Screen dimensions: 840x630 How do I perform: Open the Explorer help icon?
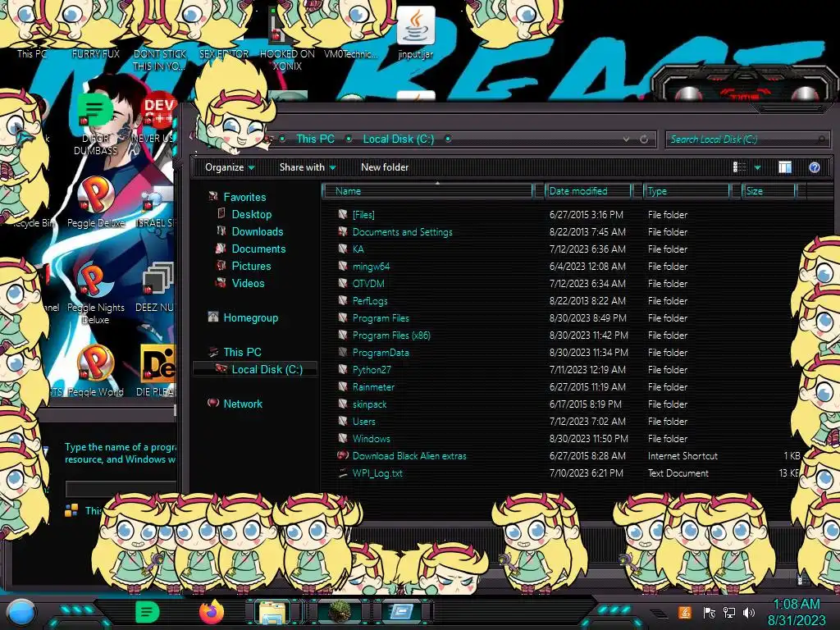(815, 167)
